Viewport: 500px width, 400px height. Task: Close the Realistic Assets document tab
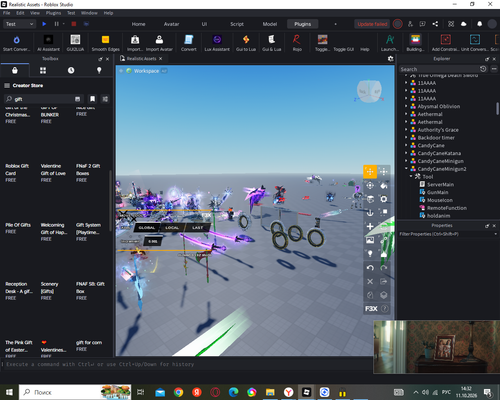(160, 59)
